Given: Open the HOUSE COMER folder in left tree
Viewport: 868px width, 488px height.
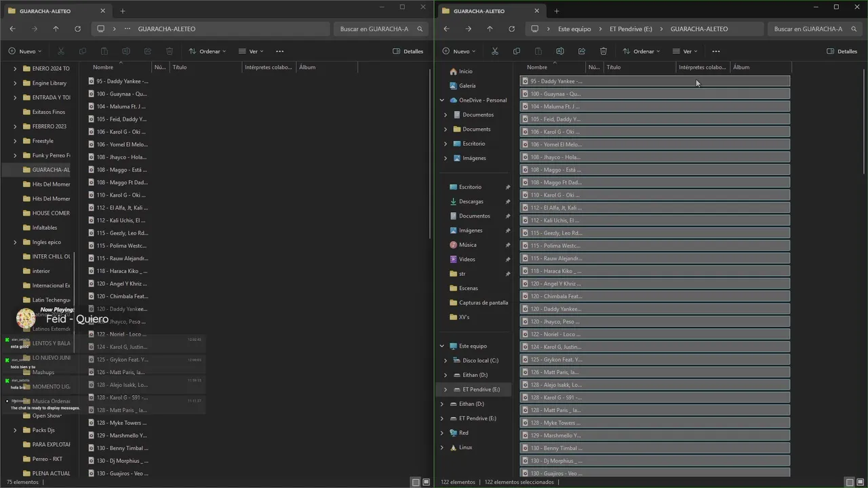Looking at the screenshot, I should point(46,213).
